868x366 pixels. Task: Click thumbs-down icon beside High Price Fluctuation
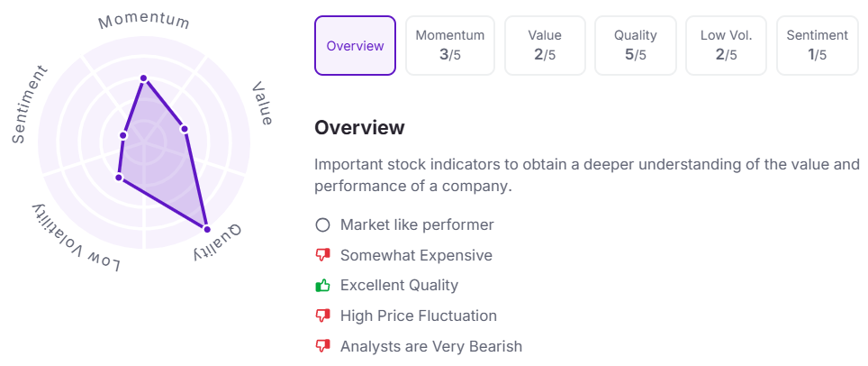322,316
